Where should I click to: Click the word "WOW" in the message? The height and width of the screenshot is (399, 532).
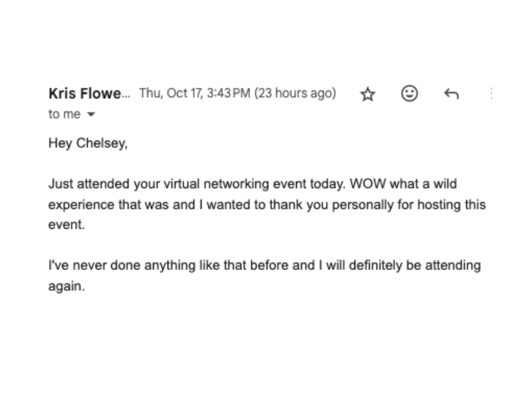tap(364, 184)
